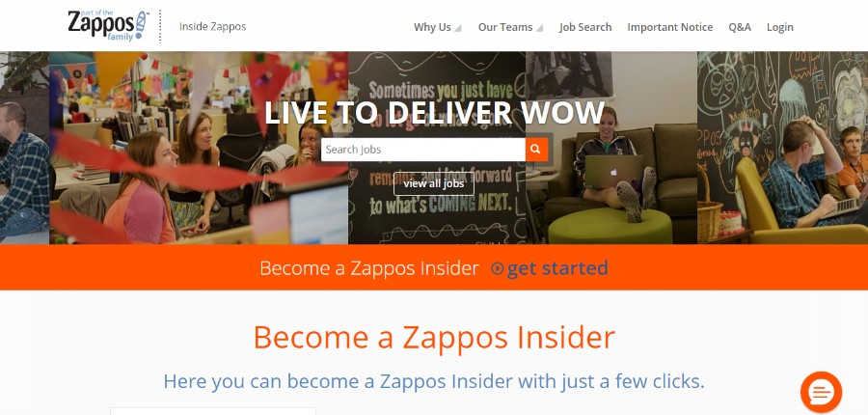
Task: Click the orange search magnifier icon
Action: click(536, 150)
